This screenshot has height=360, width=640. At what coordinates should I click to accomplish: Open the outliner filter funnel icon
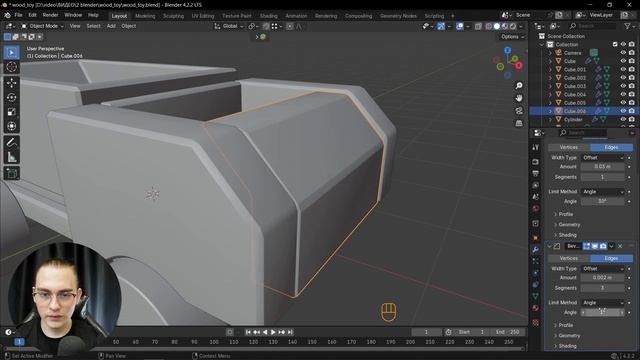pos(627,26)
